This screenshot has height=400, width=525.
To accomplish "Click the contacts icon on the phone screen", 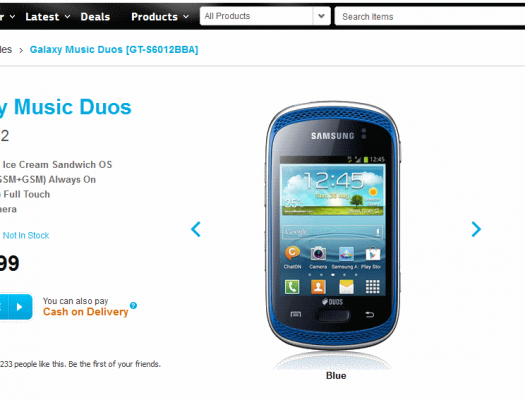I will [x=318, y=287].
